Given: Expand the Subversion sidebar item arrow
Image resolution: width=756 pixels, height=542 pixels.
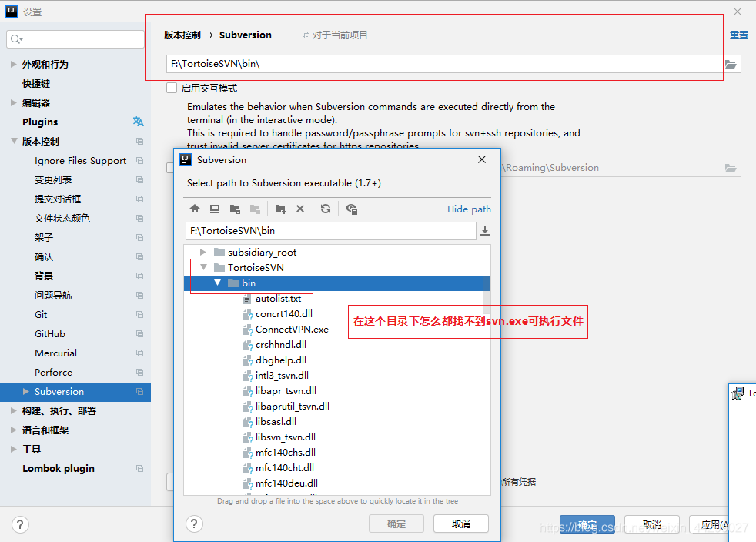Looking at the screenshot, I should pyautogui.click(x=26, y=392).
